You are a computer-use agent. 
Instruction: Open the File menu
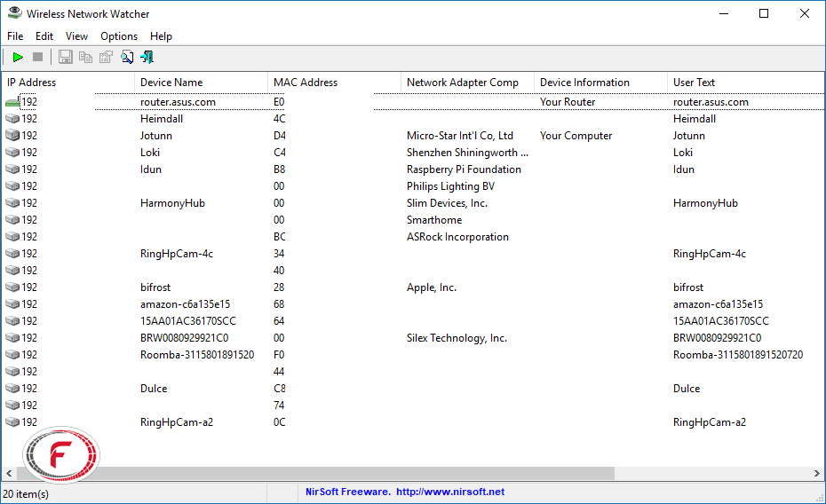tap(15, 36)
